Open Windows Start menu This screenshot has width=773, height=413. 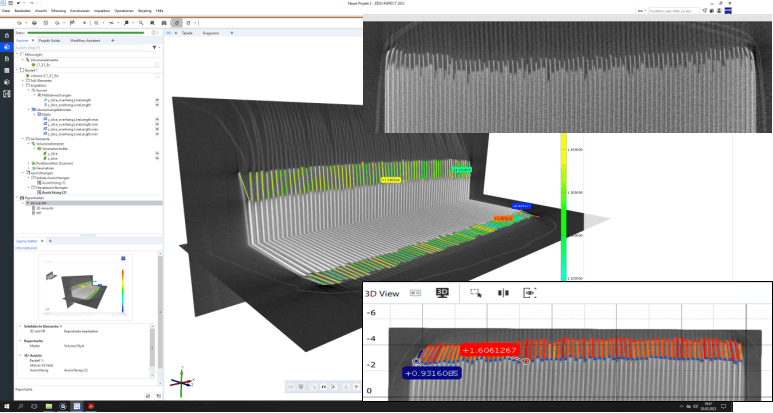6,407
